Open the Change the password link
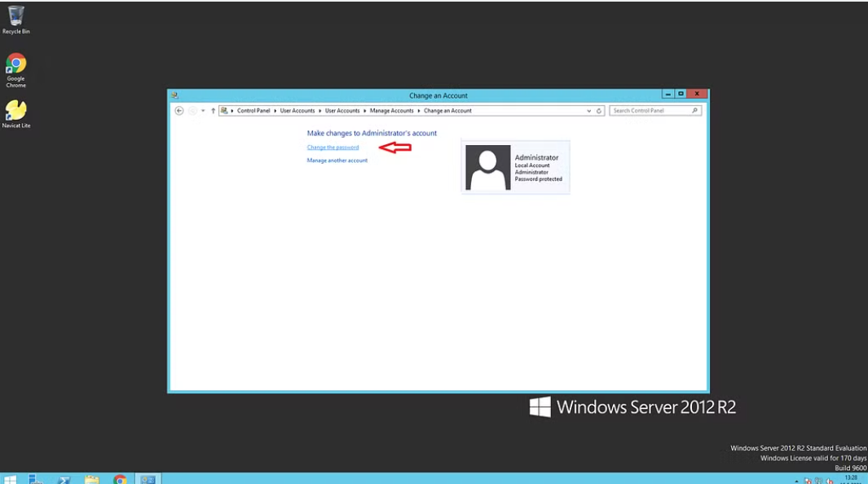 pyautogui.click(x=333, y=147)
